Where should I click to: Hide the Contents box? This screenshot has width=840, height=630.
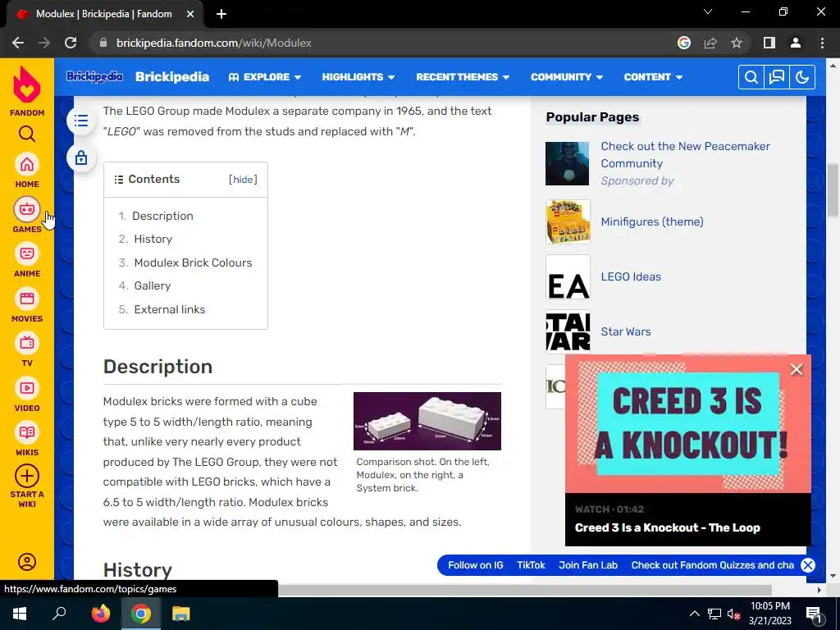243,180
